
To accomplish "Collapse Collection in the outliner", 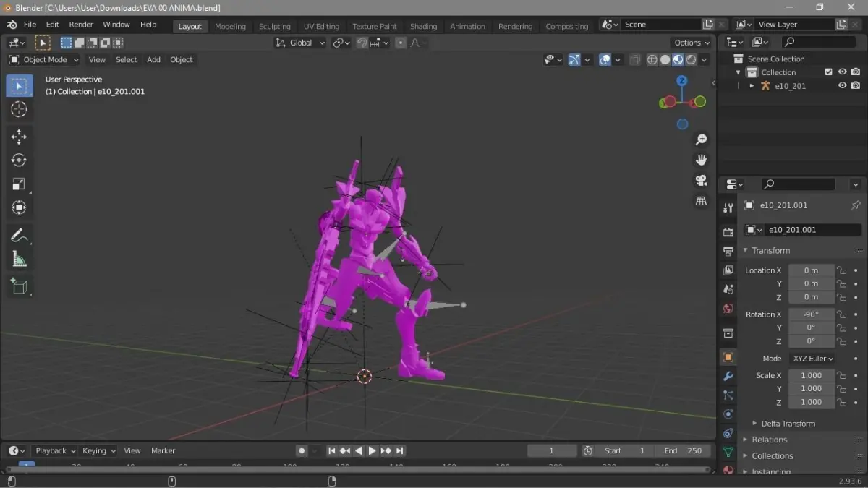I will 739,72.
